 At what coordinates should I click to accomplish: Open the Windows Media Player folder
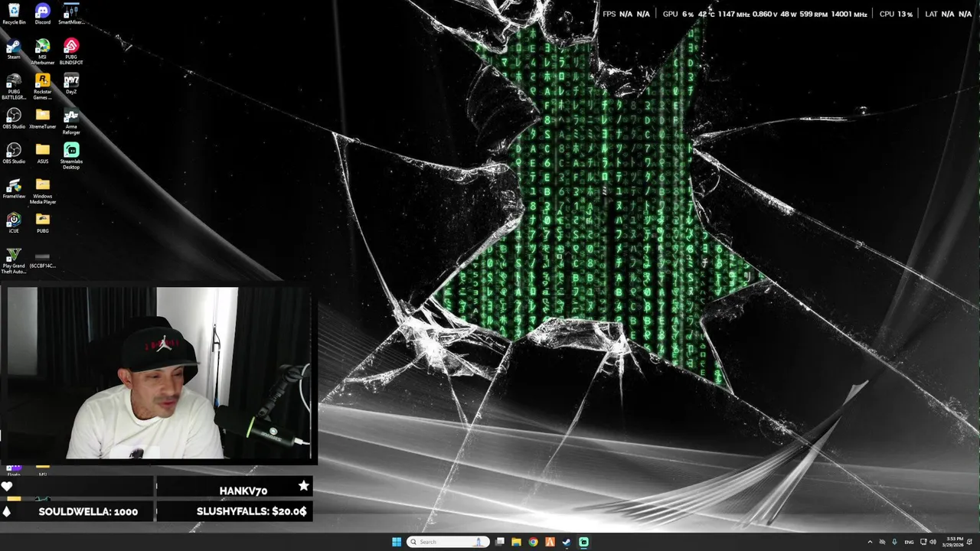click(x=43, y=191)
